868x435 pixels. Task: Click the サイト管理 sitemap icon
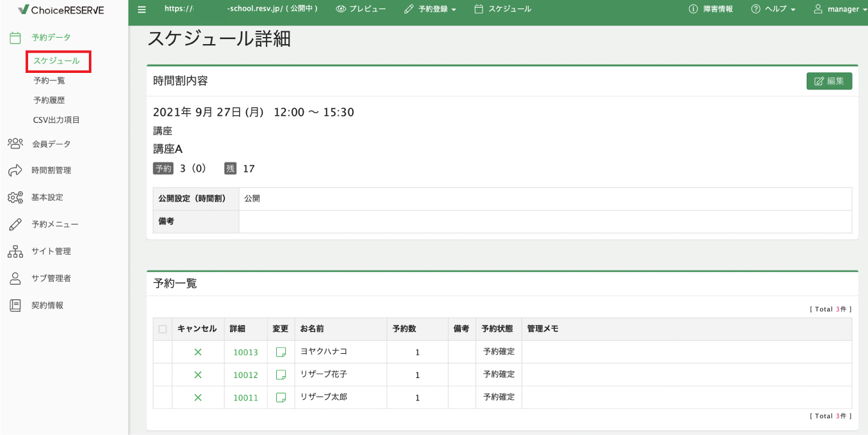click(15, 251)
